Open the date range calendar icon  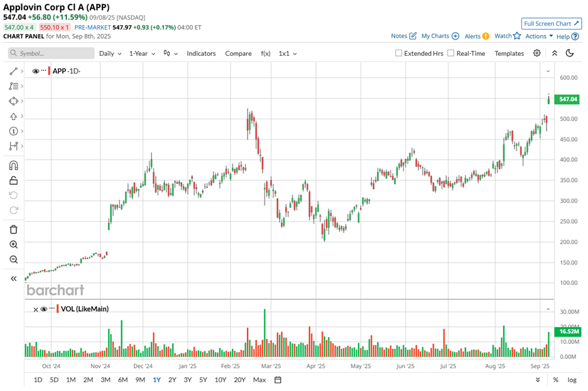point(278,380)
